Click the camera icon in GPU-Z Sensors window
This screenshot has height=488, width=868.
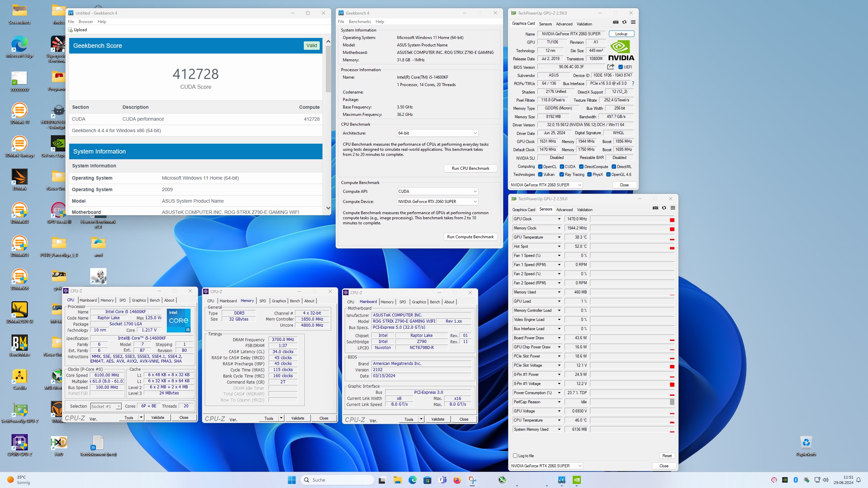click(x=655, y=208)
